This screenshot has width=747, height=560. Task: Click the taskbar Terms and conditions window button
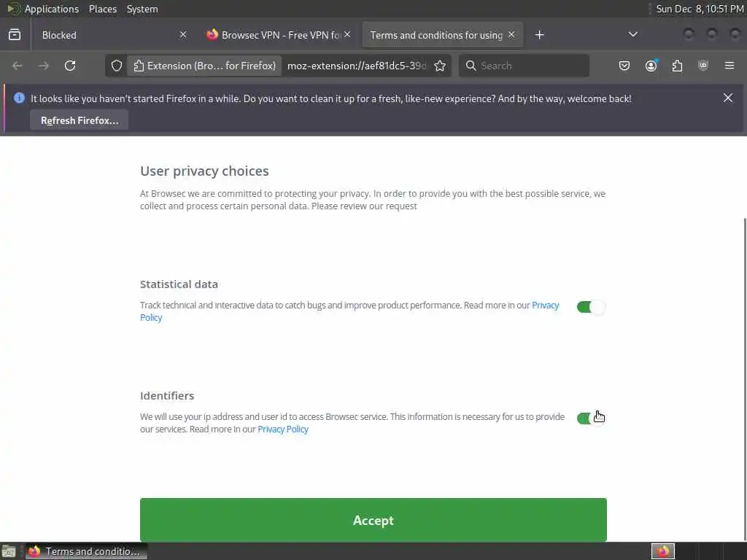pos(87,551)
